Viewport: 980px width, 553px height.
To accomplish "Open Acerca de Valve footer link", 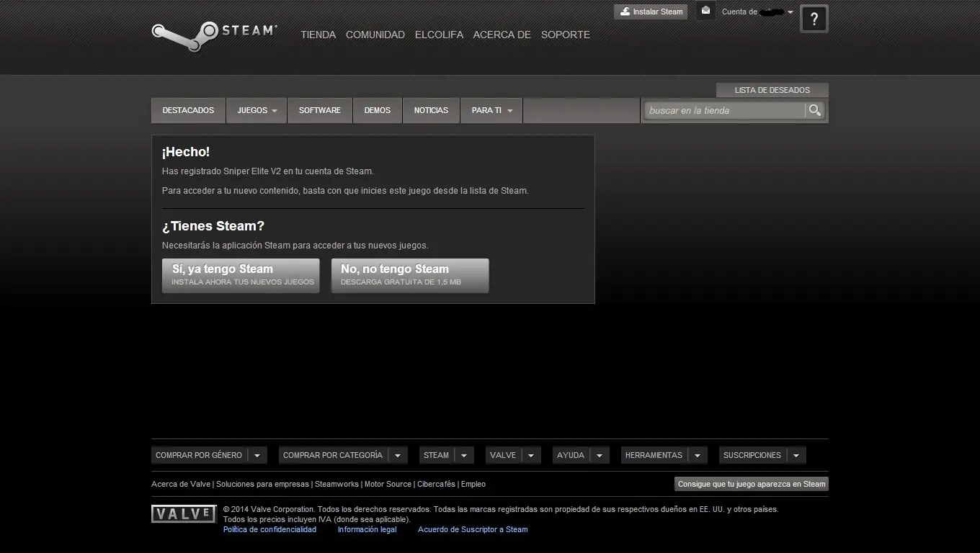I will pyautogui.click(x=181, y=484).
